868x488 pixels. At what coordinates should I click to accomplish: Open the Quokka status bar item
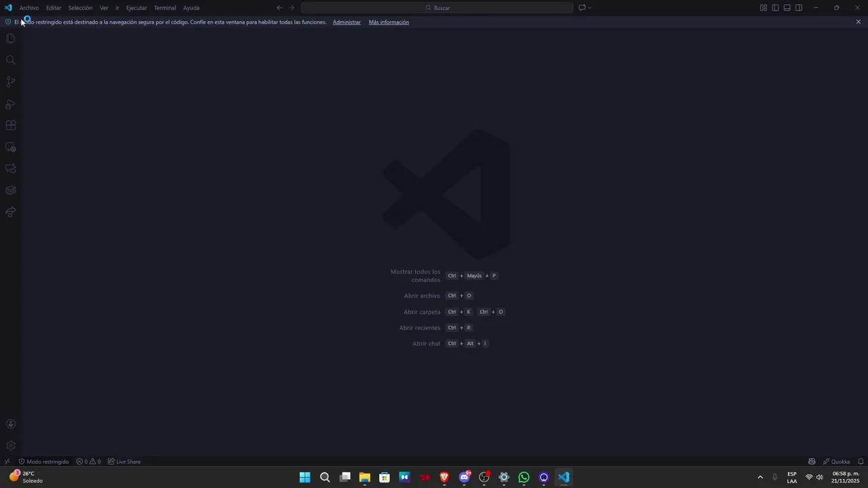click(836, 462)
